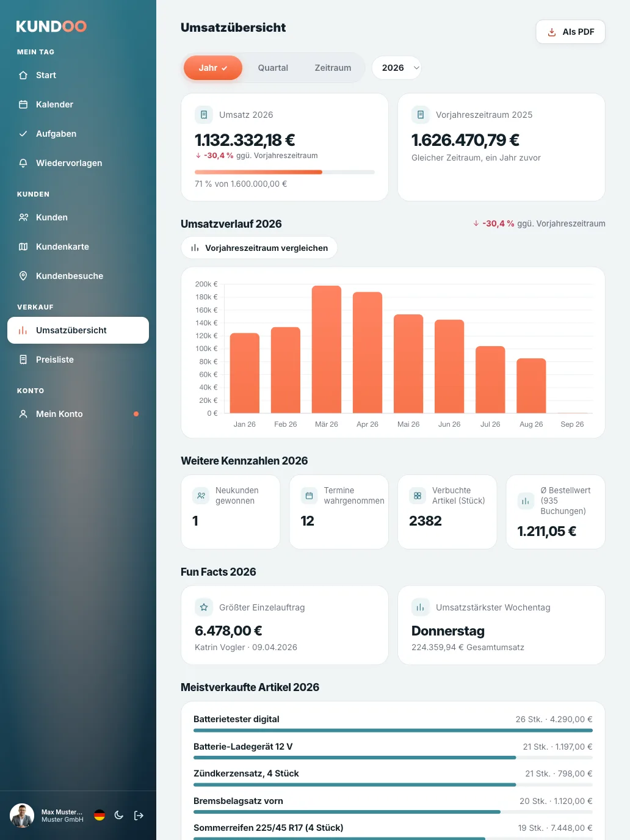Click the Apr 26 chart bar
Image resolution: width=630 pixels, height=840 pixels.
click(367, 352)
